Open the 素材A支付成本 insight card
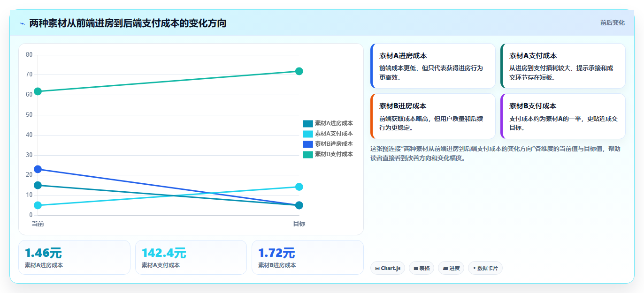 [x=563, y=66]
